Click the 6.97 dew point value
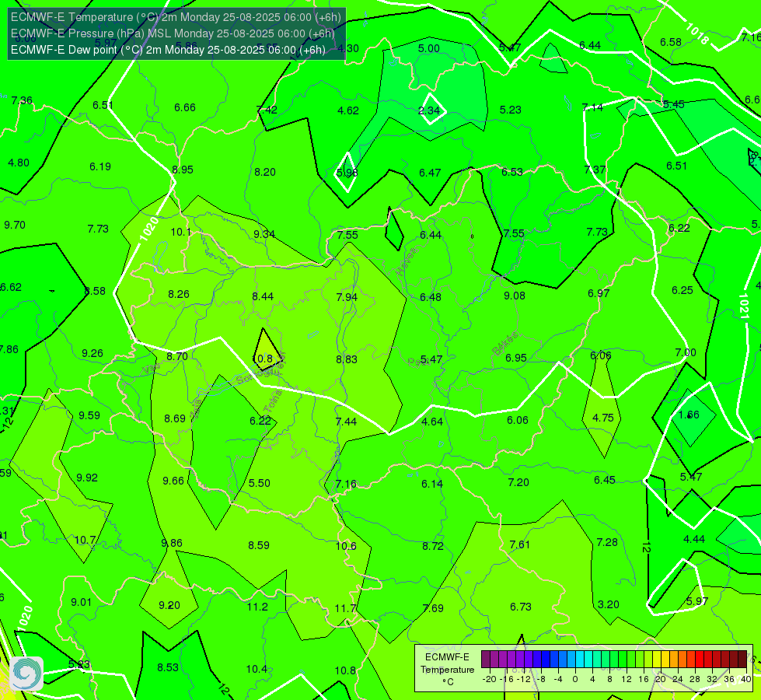 point(599,293)
